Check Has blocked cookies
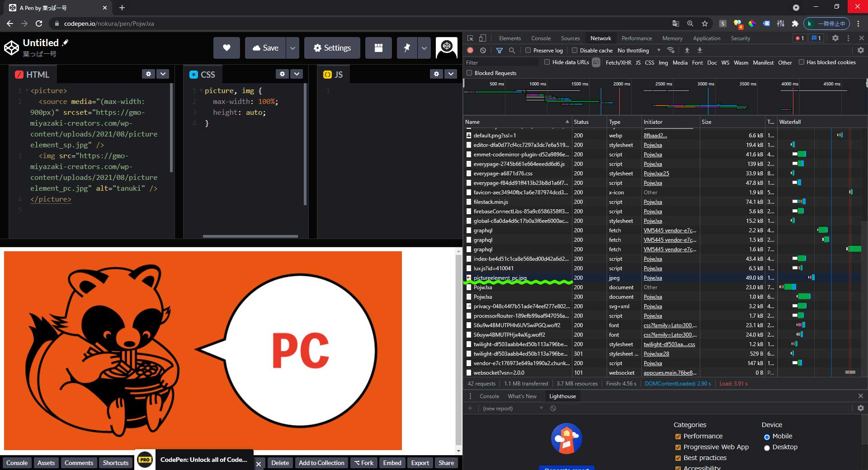Screen dimensions: 868x470 click(802, 62)
